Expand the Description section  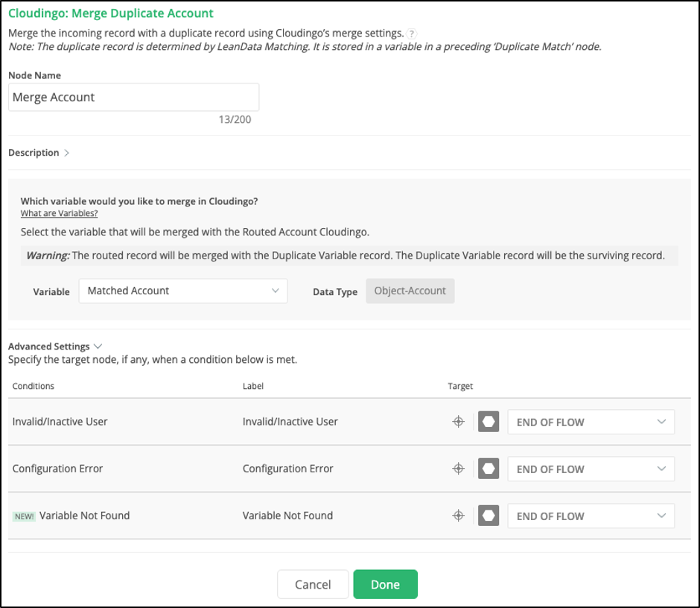tap(39, 153)
